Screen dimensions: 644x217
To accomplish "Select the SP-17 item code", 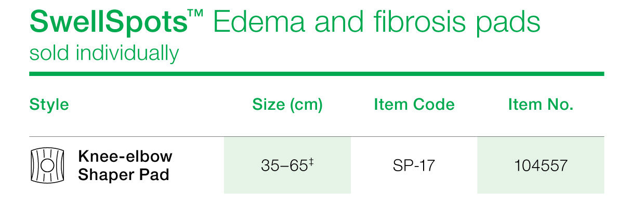I will [x=414, y=166].
